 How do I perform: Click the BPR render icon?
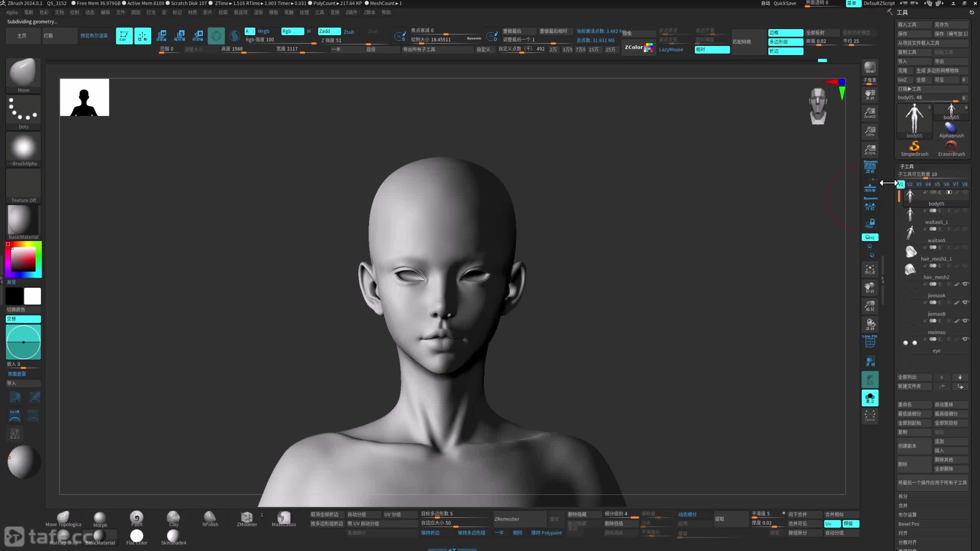point(870,67)
